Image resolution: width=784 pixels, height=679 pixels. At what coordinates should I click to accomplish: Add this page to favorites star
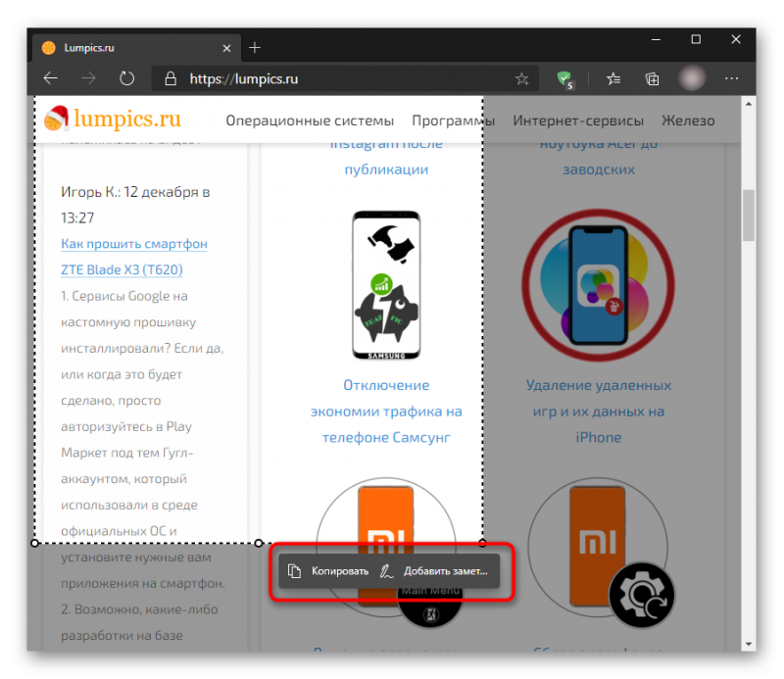(x=522, y=78)
